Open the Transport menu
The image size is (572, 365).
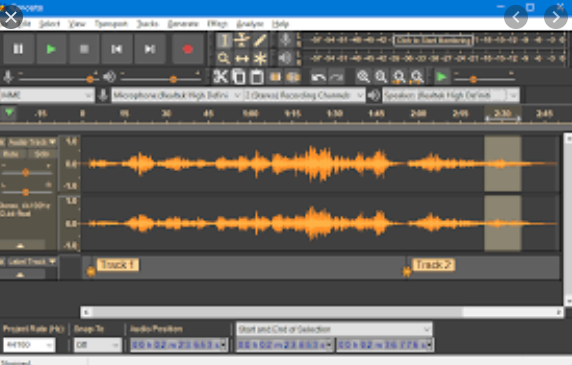111,24
